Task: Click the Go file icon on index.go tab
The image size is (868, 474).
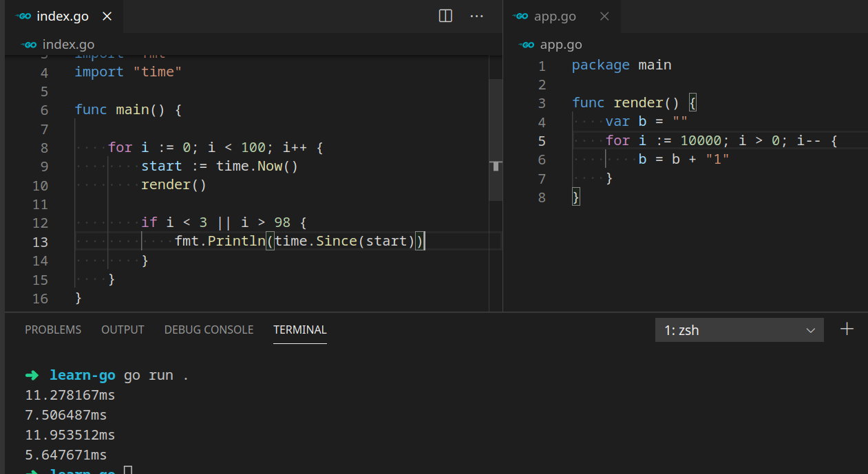Action: coord(24,16)
